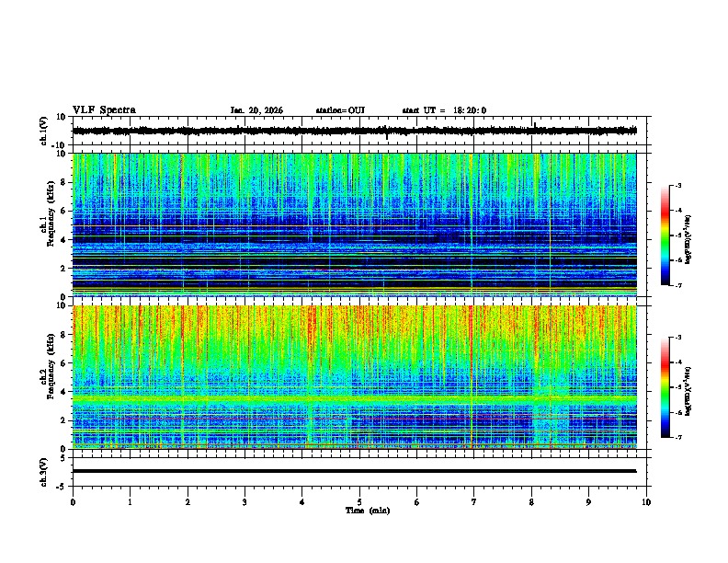Image resolution: width=728 pixels, height=563 pixels.
Task: Click time axis tick label "8"
Action: [531, 502]
